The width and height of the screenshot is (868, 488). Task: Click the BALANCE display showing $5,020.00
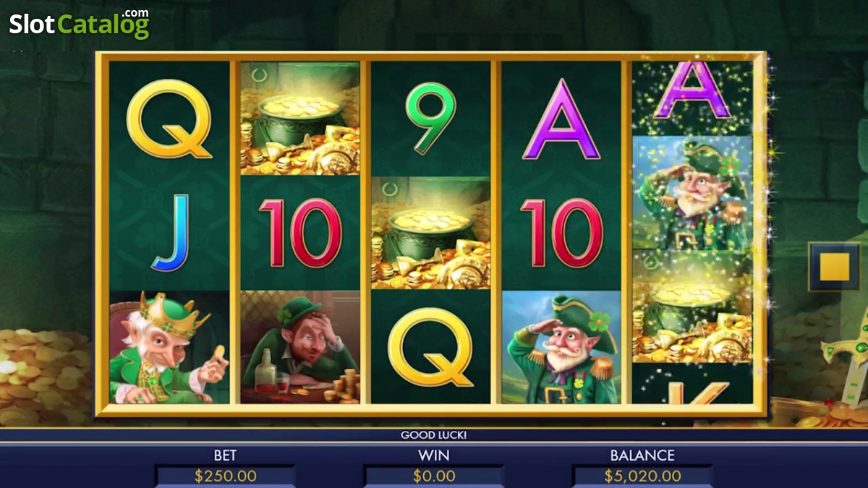642,476
